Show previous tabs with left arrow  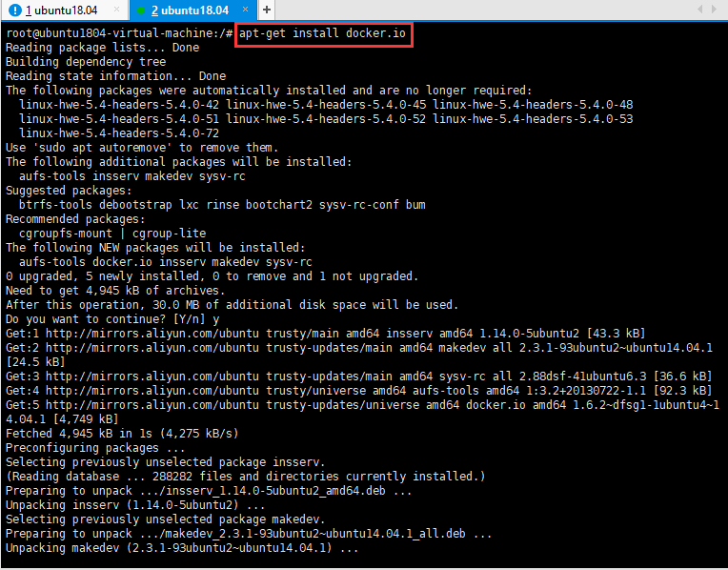699,10
